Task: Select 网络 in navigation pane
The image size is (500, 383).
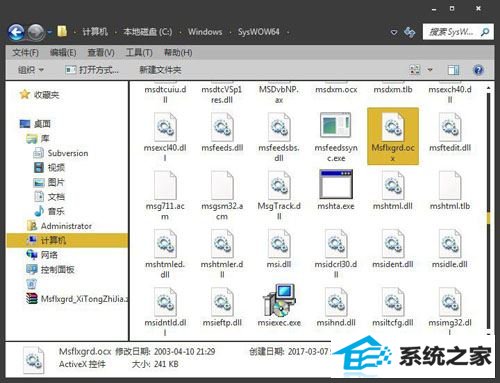Action: pos(42,255)
